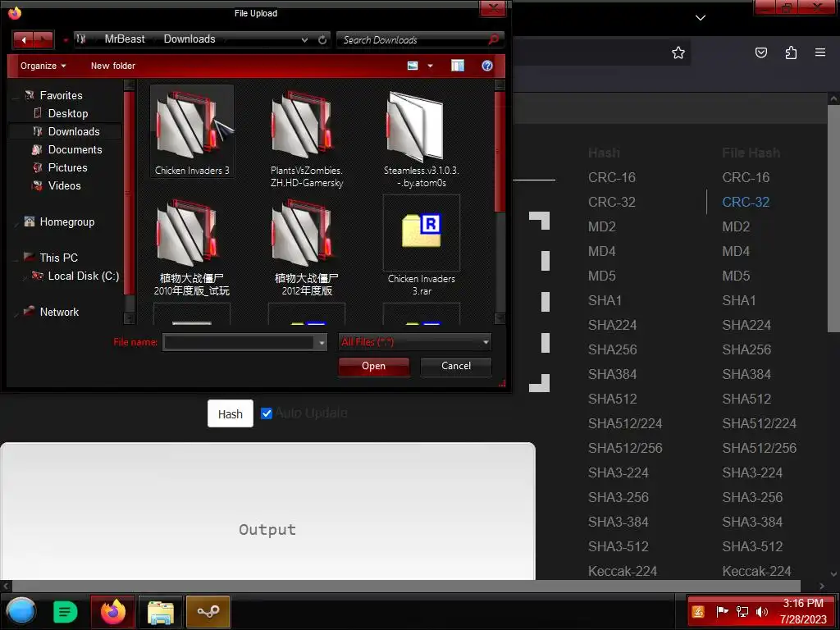The image size is (840, 630).
Task: Open SHA256 in the Hash column
Action: click(612, 349)
